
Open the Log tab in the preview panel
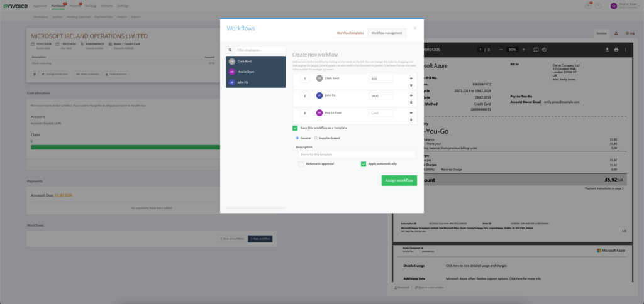point(630,33)
